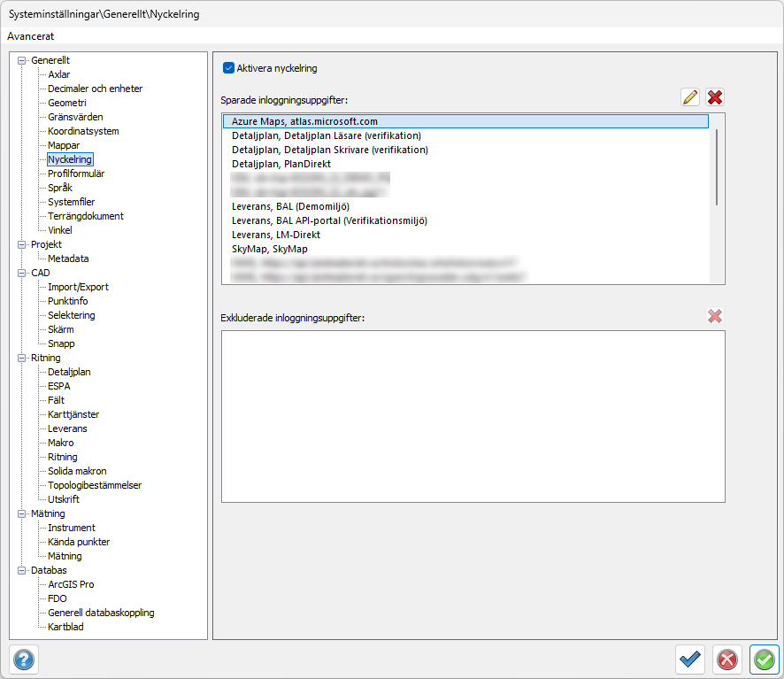
Task: Click red X delete saved credentials icon
Action: (715, 97)
